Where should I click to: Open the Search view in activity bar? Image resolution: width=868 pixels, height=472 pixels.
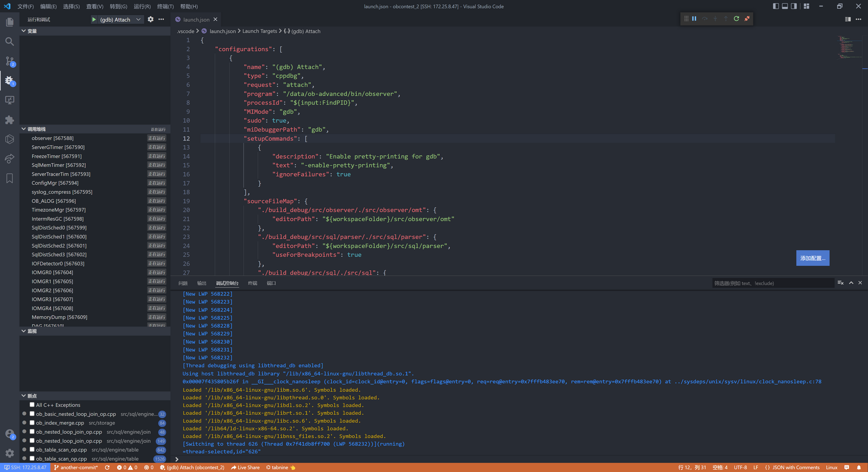10,42
